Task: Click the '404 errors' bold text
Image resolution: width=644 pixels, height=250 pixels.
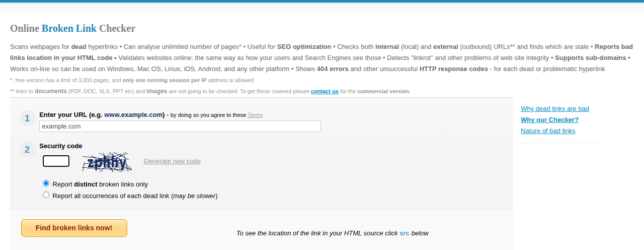Action: [x=333, y=69]
